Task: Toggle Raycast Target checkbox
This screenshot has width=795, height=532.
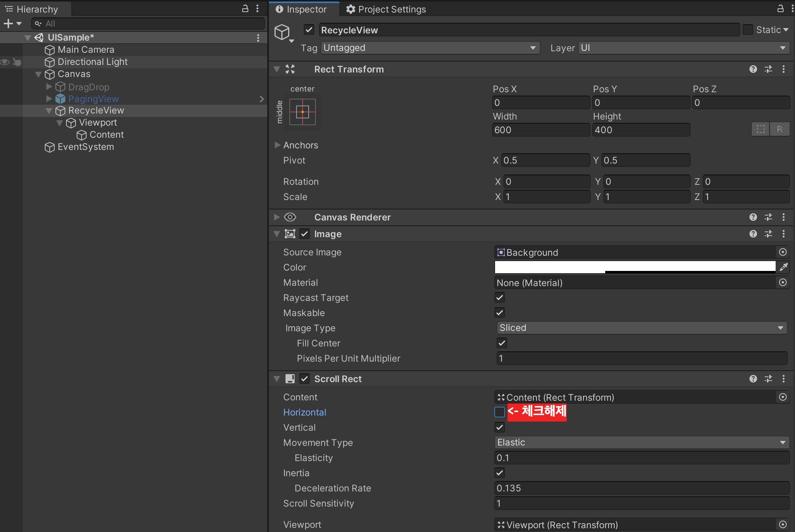Action: 500,297
